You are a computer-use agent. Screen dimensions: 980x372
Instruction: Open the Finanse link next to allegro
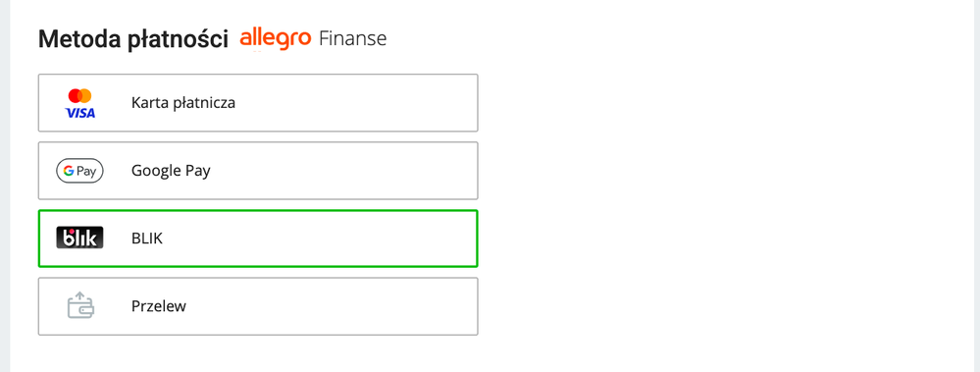point(352,38)
